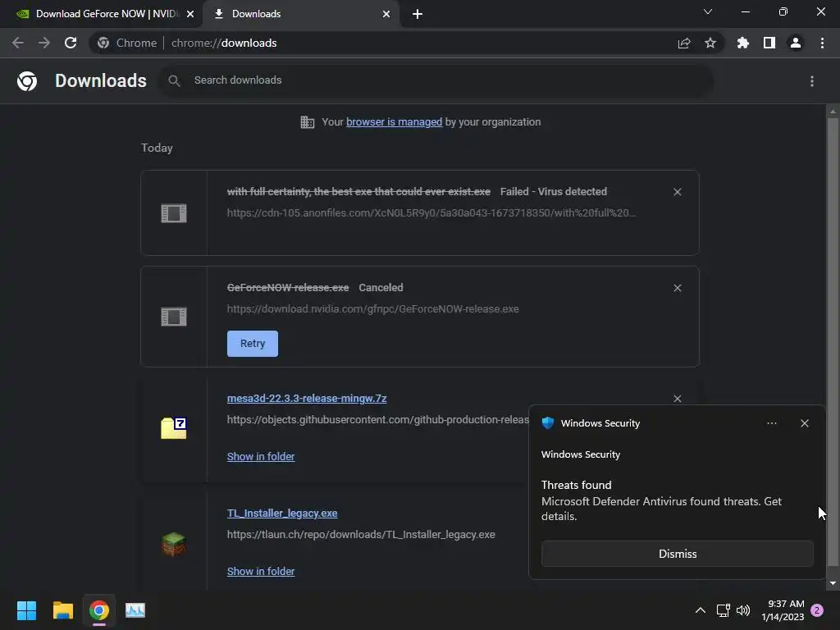Click the GeForceNOW-release.exe file icon
Viewport: 840px width, 630px height.
(x=174, y=317)
